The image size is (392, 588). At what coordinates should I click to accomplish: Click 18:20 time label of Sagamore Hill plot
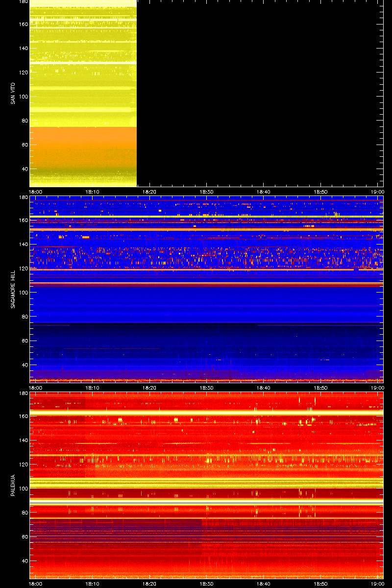point(149,388)
